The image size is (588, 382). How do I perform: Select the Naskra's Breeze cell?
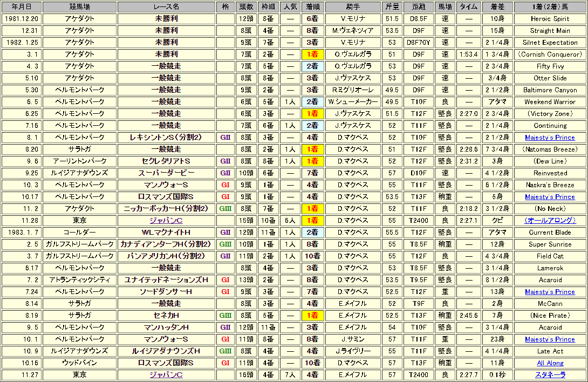(550, 185)
